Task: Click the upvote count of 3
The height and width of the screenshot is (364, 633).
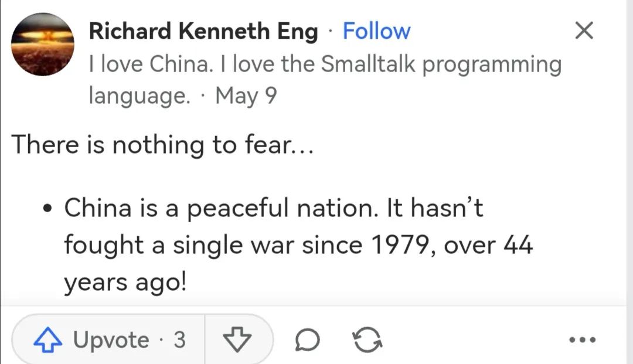Action: pyautogui.click(x=179, y=340)
